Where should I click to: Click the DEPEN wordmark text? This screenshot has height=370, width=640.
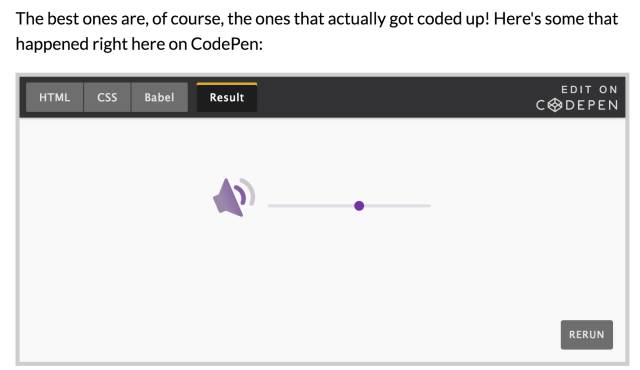click(591, 105)
